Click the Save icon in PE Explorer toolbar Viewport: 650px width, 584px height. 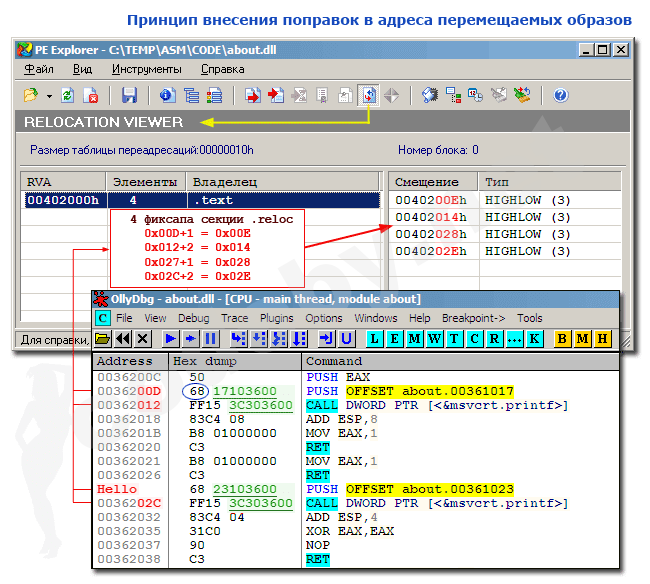129,96
